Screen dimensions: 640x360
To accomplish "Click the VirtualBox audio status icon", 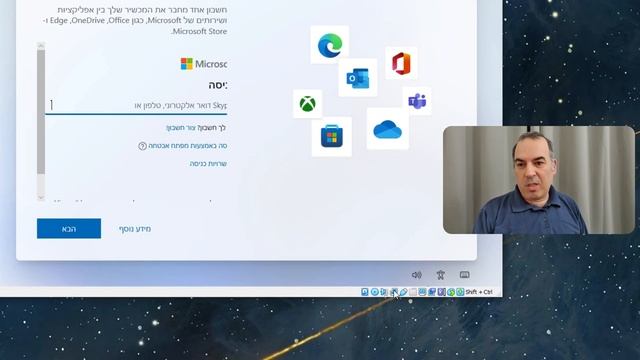I will tap(383, 292).
